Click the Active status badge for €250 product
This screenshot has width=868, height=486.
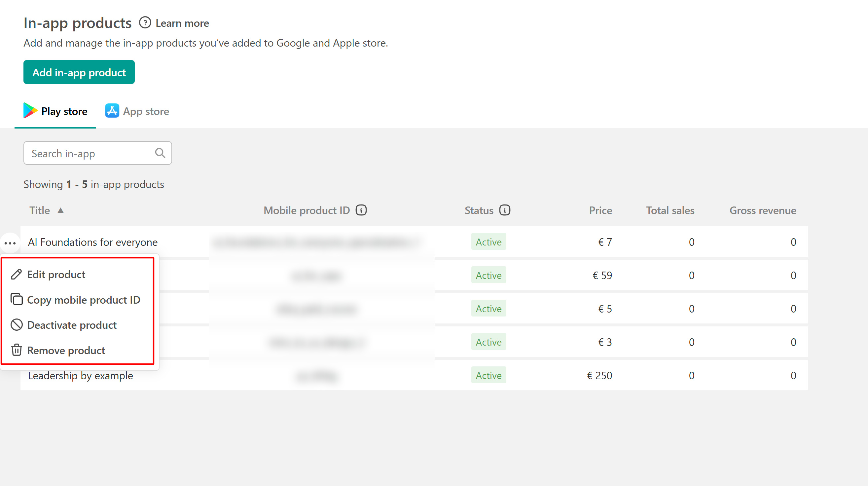(x=488, y=375)
